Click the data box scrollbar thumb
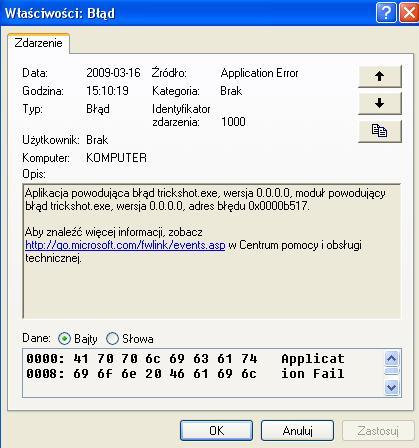The width and height of the screenshot is (419, 448). click(x=391, y=371)
